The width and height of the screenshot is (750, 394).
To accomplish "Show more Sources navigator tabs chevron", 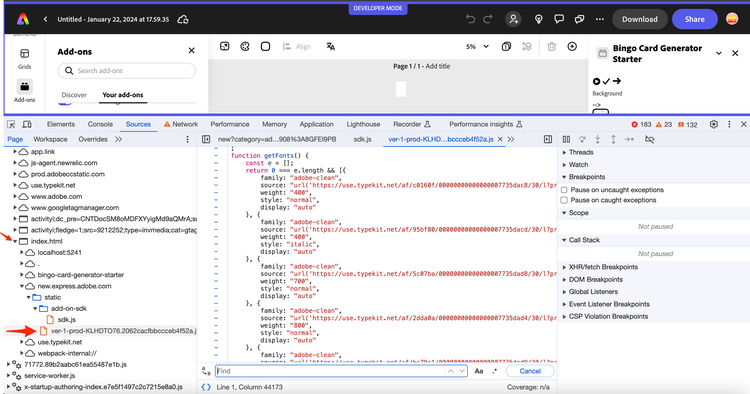I will click(x=119, y=139).
